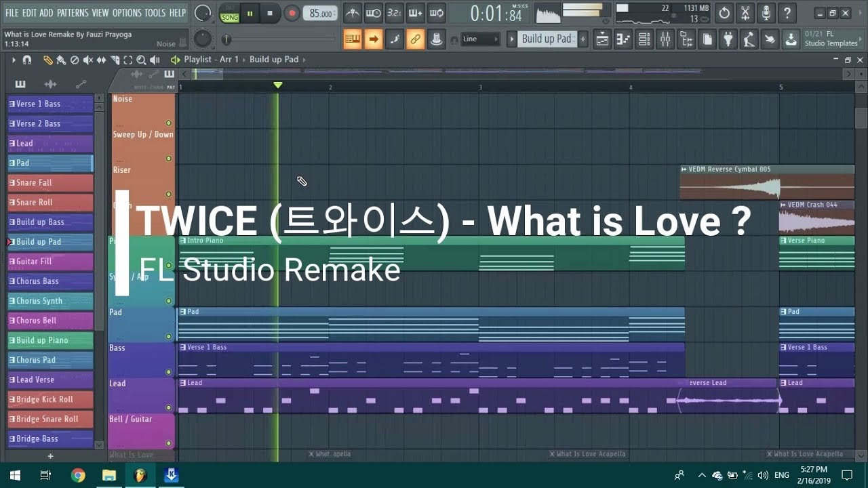
Task: Select the Delete tool
Action: point(75,60)
